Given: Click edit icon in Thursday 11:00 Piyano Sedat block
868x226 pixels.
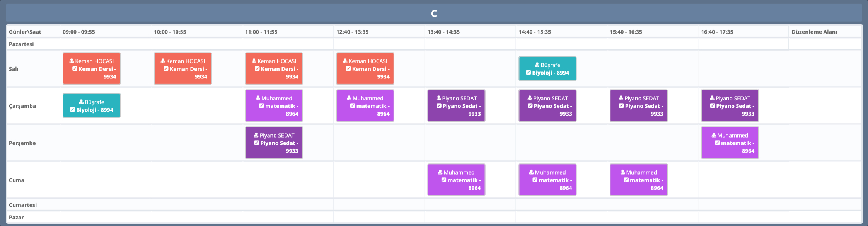Looking at the screenshot, I should pos(256,143).
